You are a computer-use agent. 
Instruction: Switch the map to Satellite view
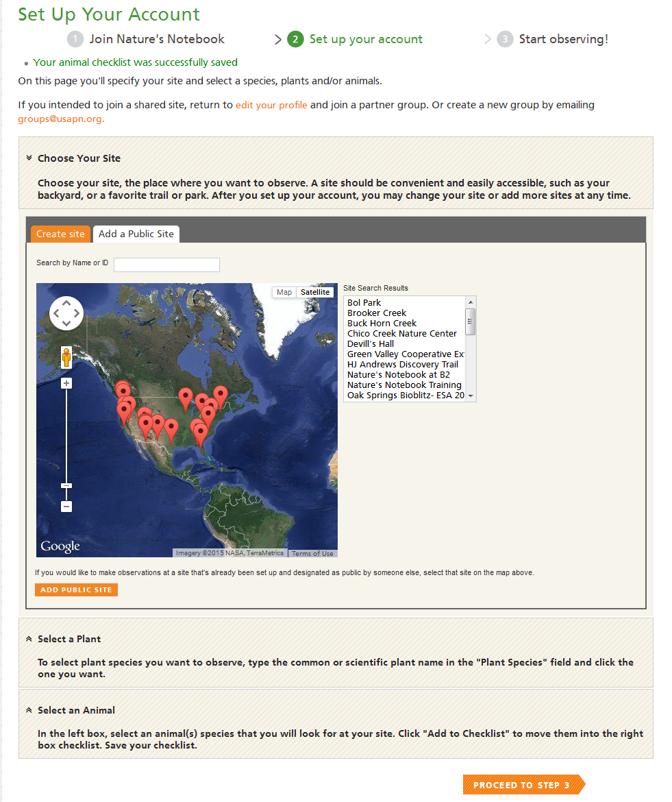[x=315, y=292]
